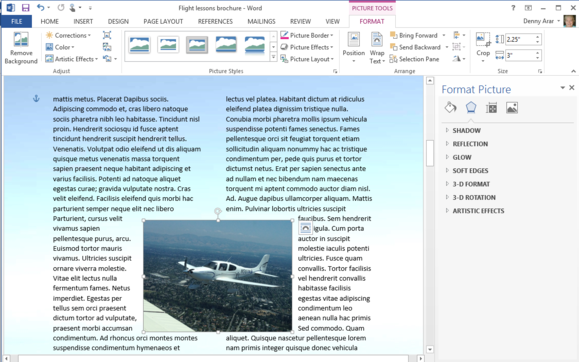Collapse the ribbon with the caret
This screenshot has width=579, height=362.
pyautogui.click(x=573, y=71)
